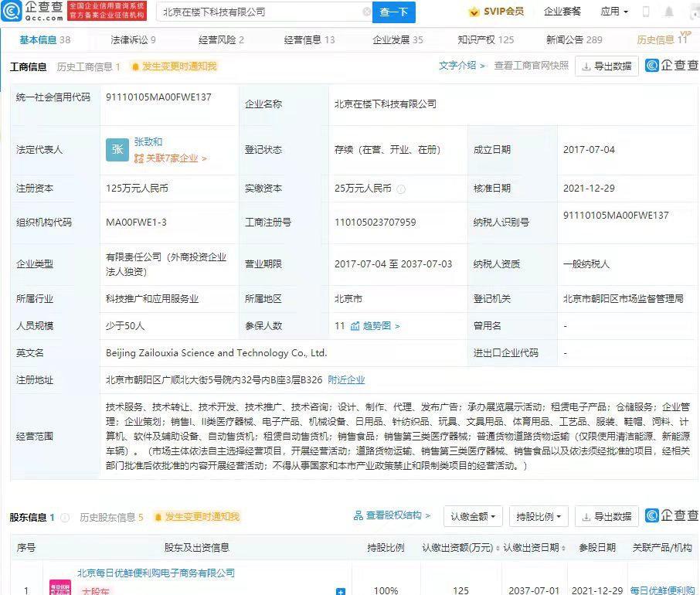
Task: Open the 应用 dropdown menu
Action: click(614, 12)
